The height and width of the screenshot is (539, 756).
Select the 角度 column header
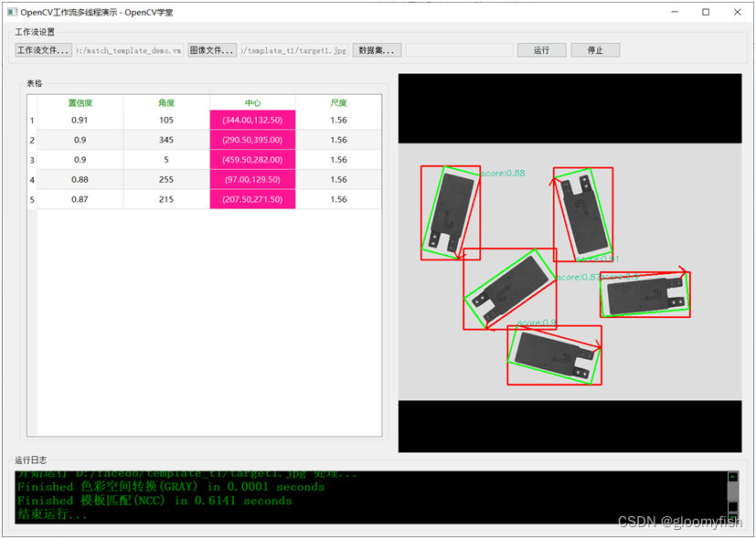coord(166,102)
